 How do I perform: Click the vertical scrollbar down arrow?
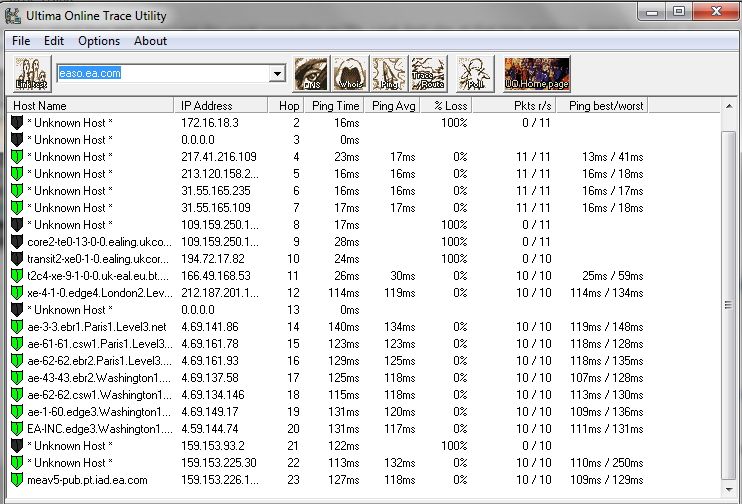click(x=729, y=490)
